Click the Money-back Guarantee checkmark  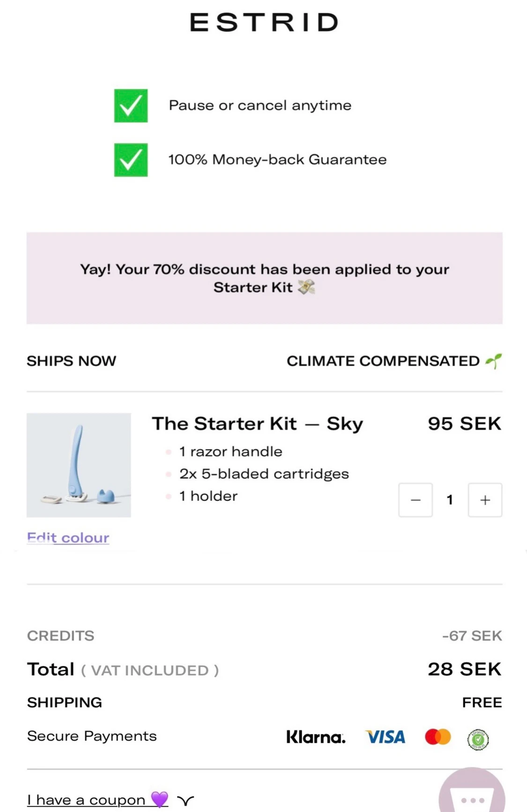click(131, 161)
